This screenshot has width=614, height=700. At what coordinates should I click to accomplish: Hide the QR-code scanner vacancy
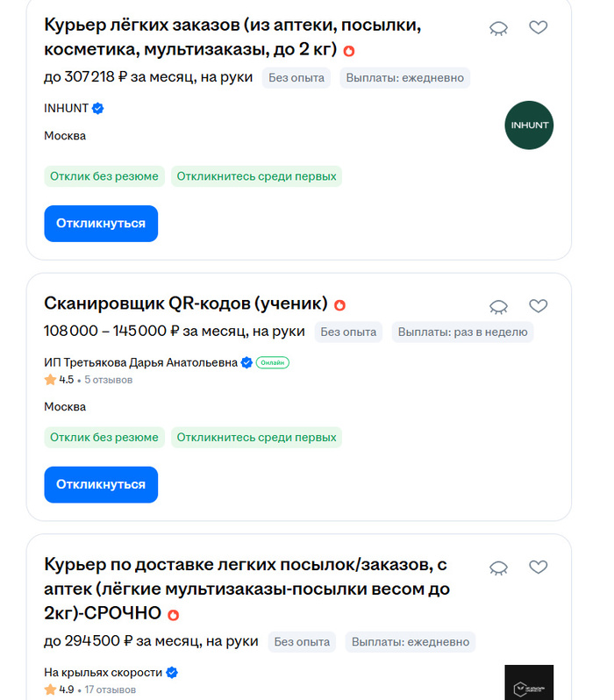(x=498, y=306)
